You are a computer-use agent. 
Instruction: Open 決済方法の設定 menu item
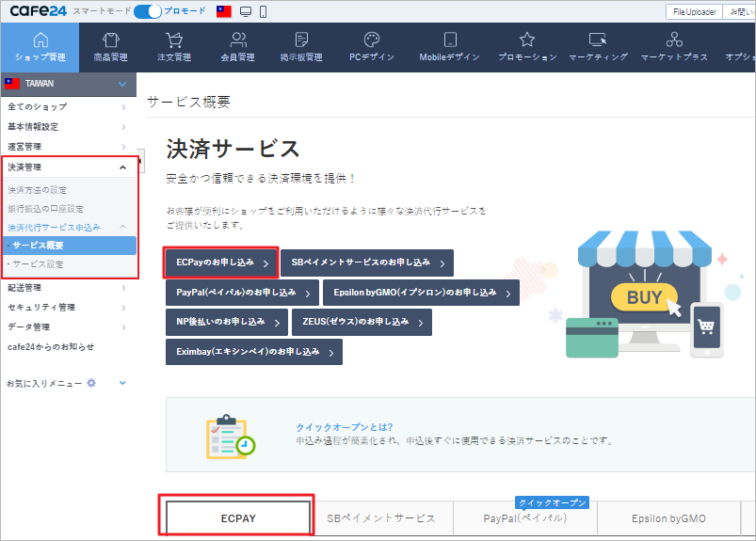click(37, 190)
